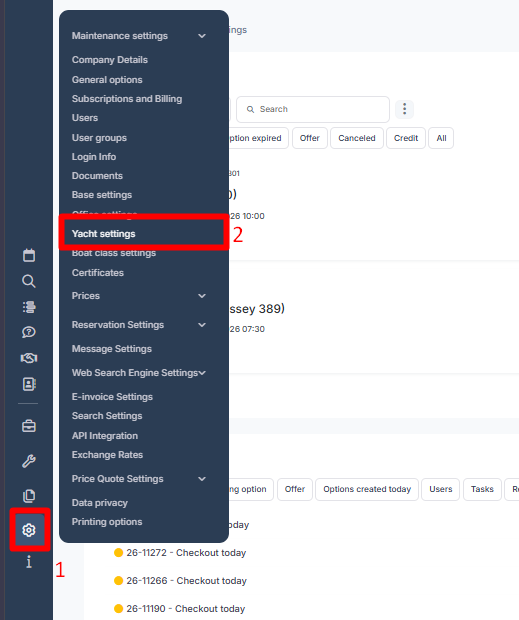This screenshot has height=620, width=519.
Task: Expand Reservation Settings submenu
Action: point(202,325)
